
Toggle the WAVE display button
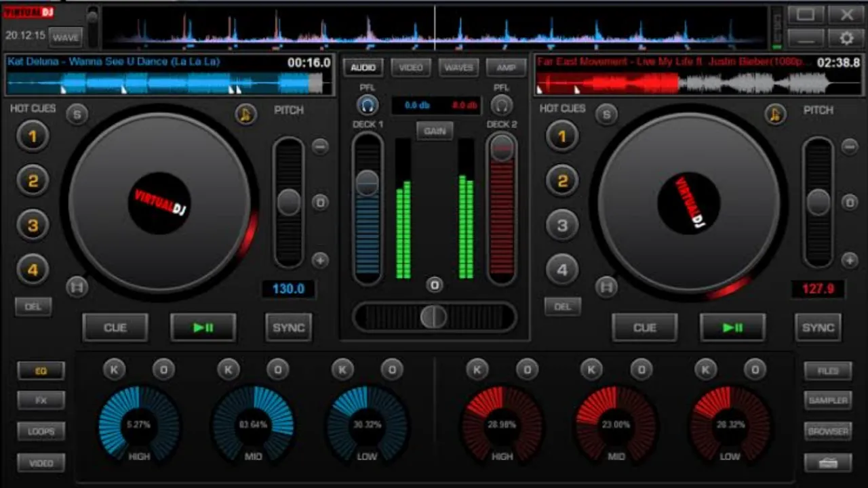pos(65,37)
